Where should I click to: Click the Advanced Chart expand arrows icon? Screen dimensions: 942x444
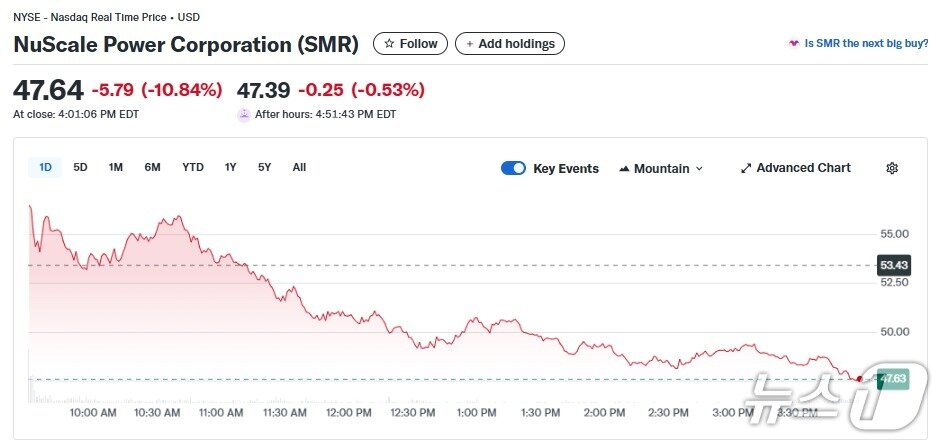click(745, 168)
